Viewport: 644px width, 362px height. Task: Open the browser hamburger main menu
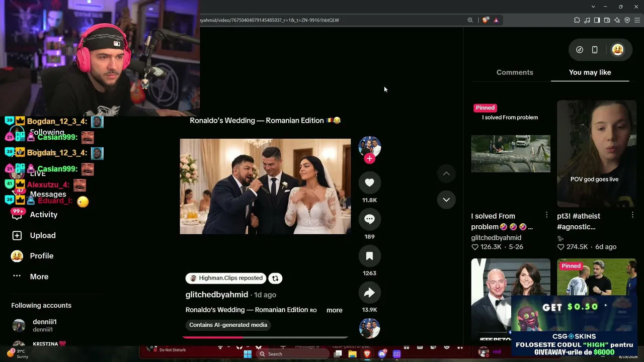click(x=637, y=20)
